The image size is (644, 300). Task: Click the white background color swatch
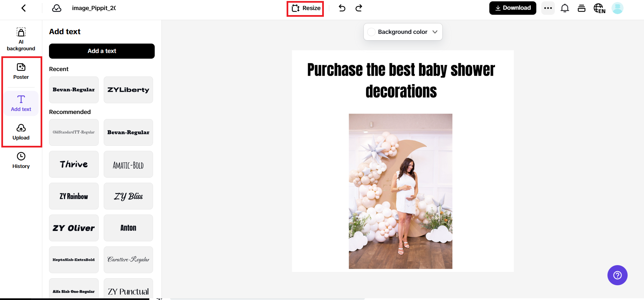(371, 32)
